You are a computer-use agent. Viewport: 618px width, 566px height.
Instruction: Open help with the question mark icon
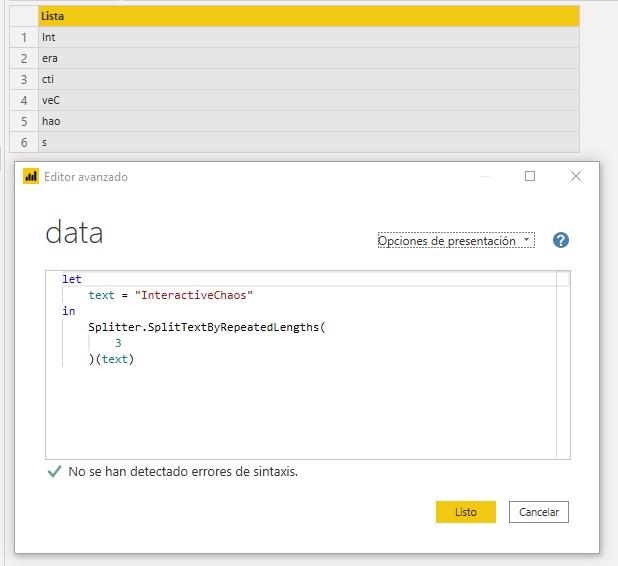(x=560, y=241)
